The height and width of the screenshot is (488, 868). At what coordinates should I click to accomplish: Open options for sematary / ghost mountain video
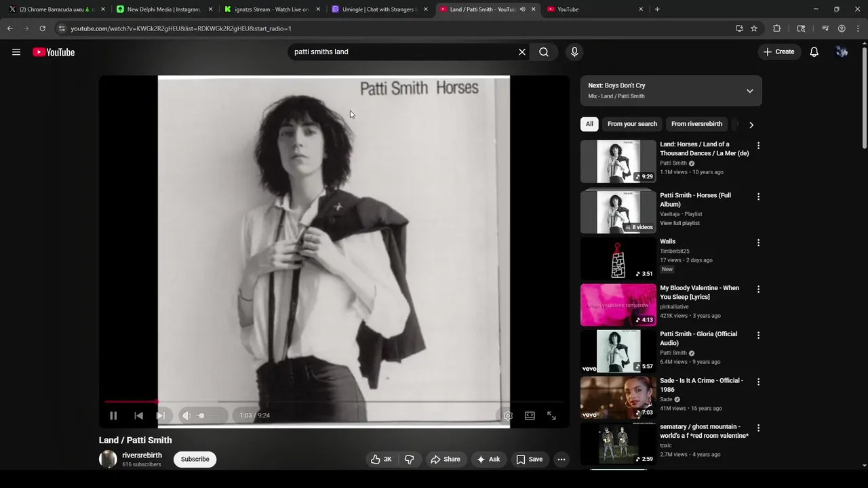(758, 428)
